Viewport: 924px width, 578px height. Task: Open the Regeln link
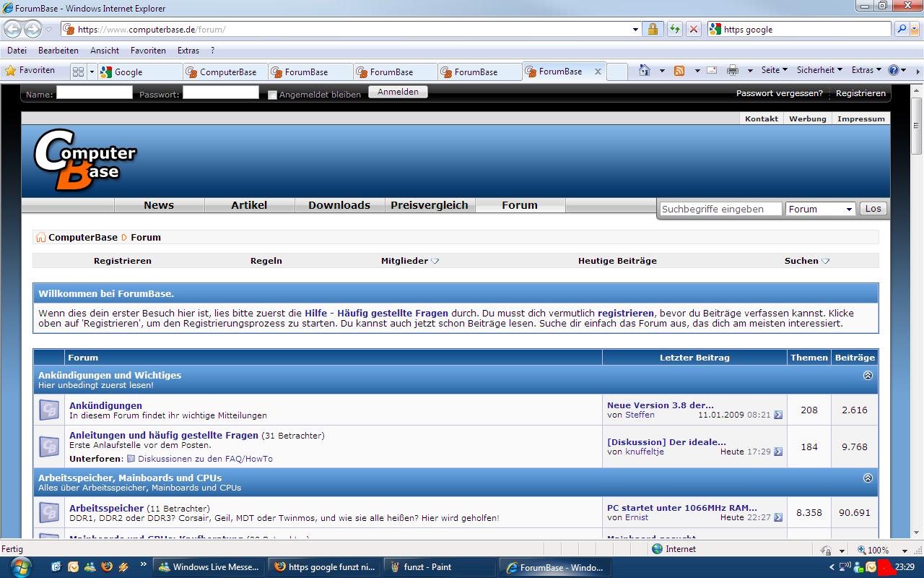tap(266, 261)
